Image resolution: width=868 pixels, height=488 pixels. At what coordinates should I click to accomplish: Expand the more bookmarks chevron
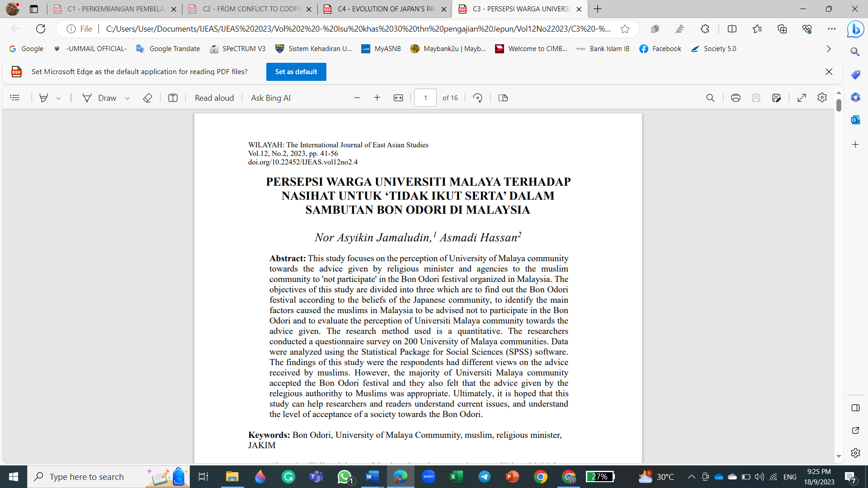(828, 49)
